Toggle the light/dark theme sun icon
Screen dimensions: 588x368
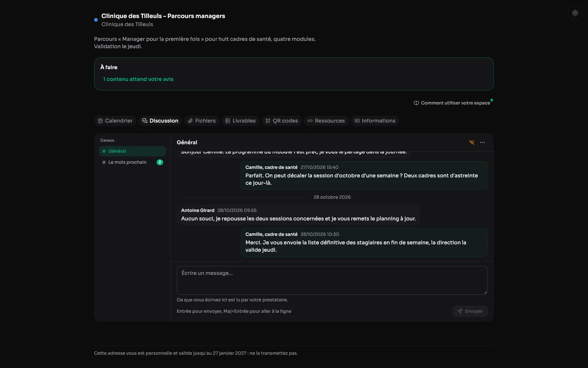575,13
